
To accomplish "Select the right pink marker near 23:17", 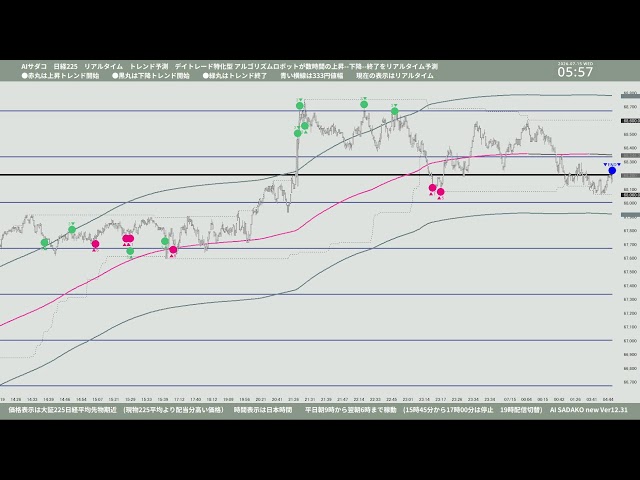I will click(440, 191).
